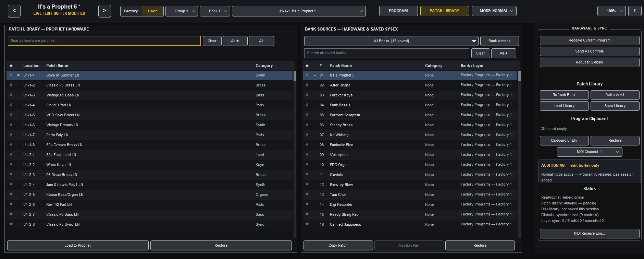Screen dimensions: 644x259
Task: Click Copy Patch button
Action: (338, 245)
